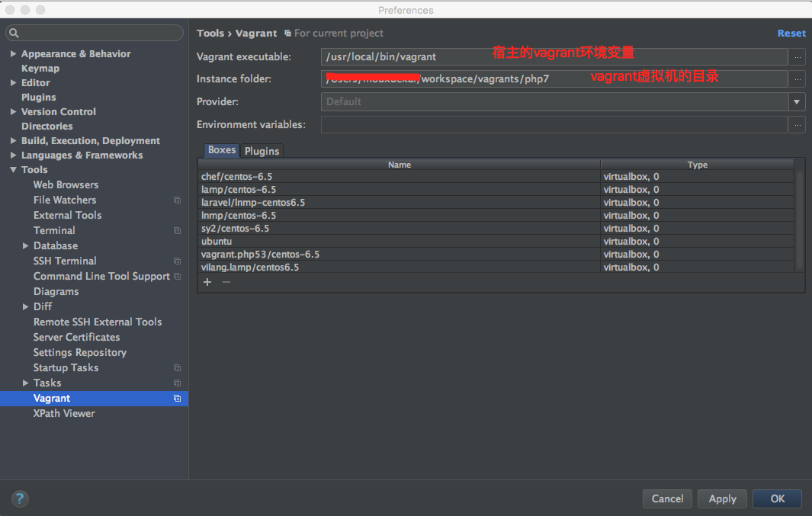
Task: Click project-level icon beside Startup Tasks
Action: tap(177, 368)
